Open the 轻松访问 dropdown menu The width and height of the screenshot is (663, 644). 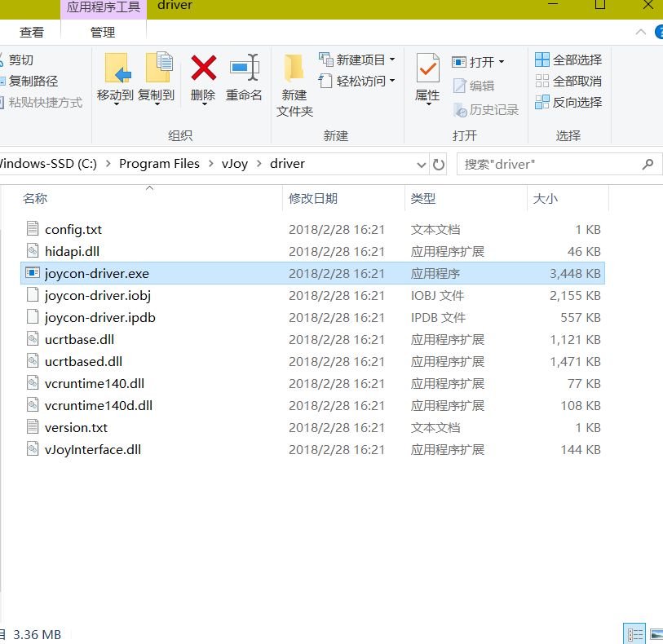(392, 82)
